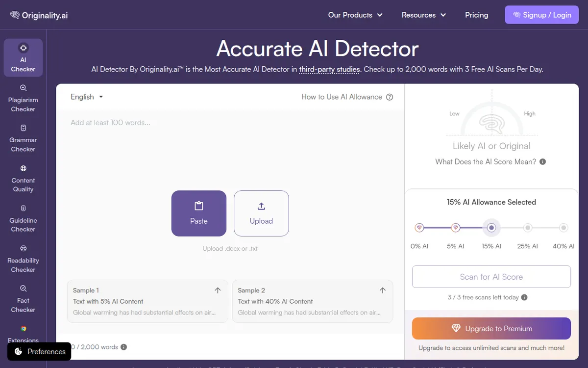Open the cookie Preferences button
The width and height of the screenshot is (588, 368).
[39, 351]
